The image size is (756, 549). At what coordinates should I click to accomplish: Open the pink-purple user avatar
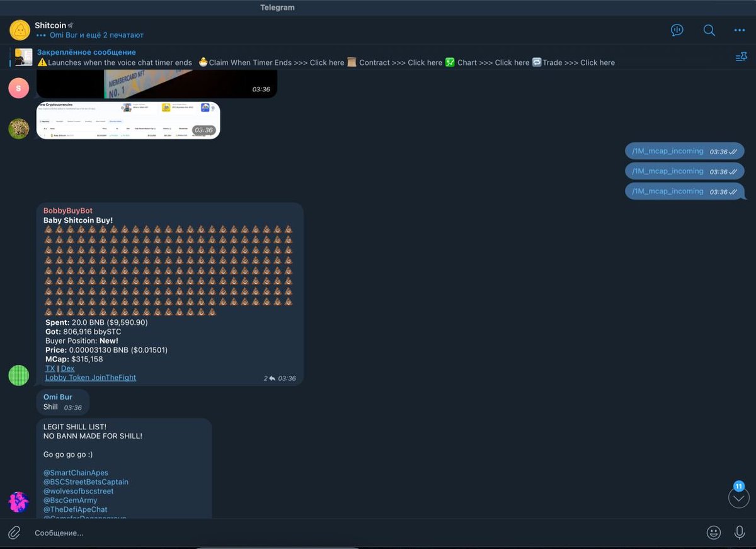click(x=18, y=502)
